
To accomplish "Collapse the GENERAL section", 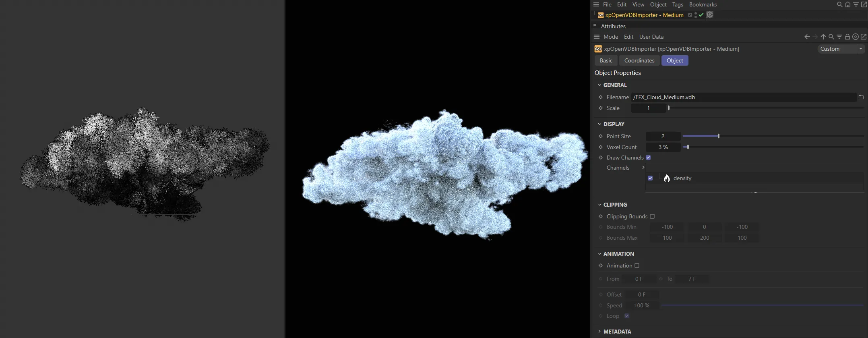I will [599, 85].
